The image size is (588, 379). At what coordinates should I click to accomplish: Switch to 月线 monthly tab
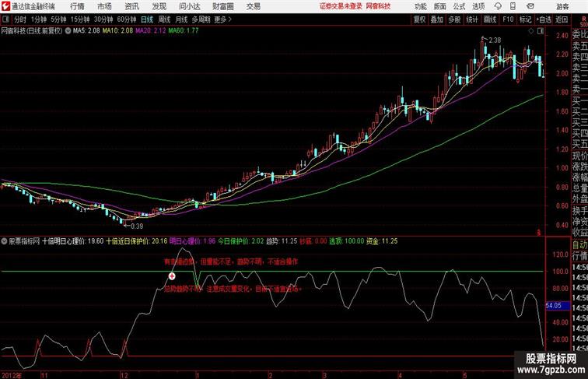(181, 19)
